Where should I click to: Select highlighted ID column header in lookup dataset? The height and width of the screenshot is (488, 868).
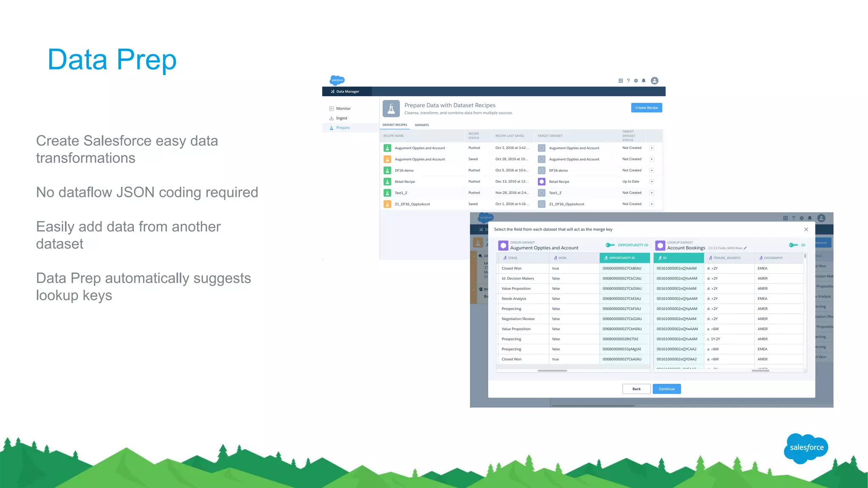coord(679,258)
